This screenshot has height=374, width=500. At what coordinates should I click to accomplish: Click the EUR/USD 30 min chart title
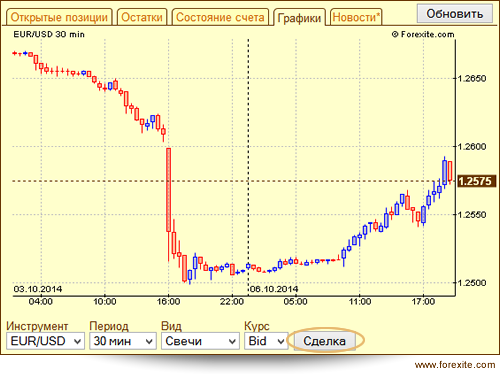[49, 34]
